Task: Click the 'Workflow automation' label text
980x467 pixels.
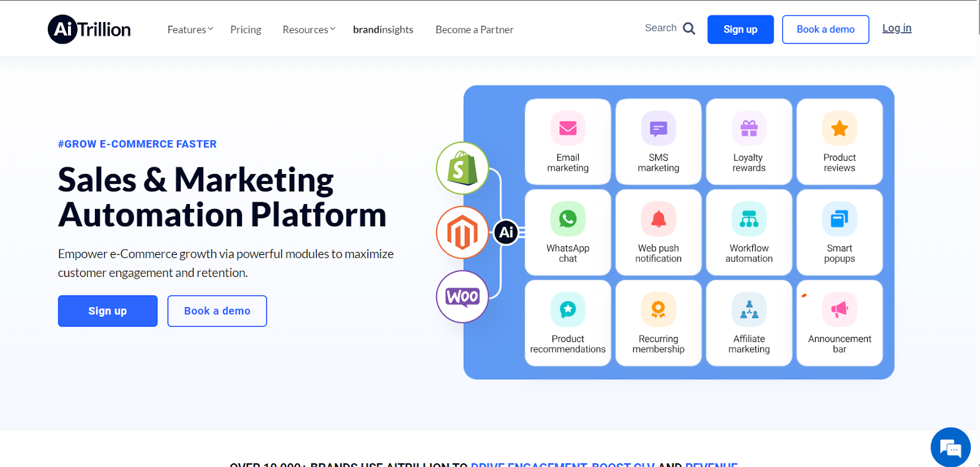Action: point(749,254)
